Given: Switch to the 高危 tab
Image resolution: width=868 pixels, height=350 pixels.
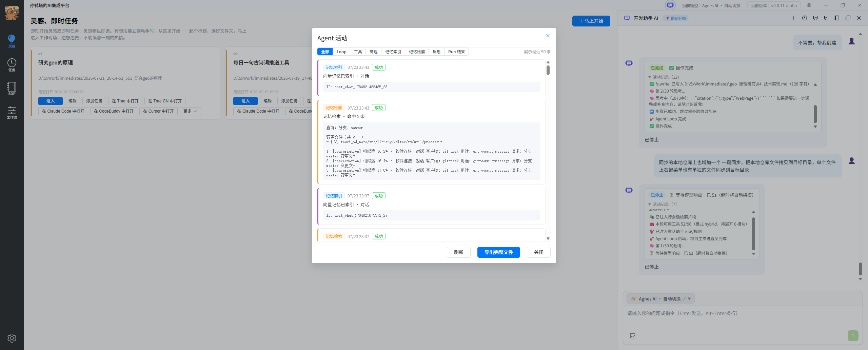Looking at the screenshot, I should tap(374, 52).
